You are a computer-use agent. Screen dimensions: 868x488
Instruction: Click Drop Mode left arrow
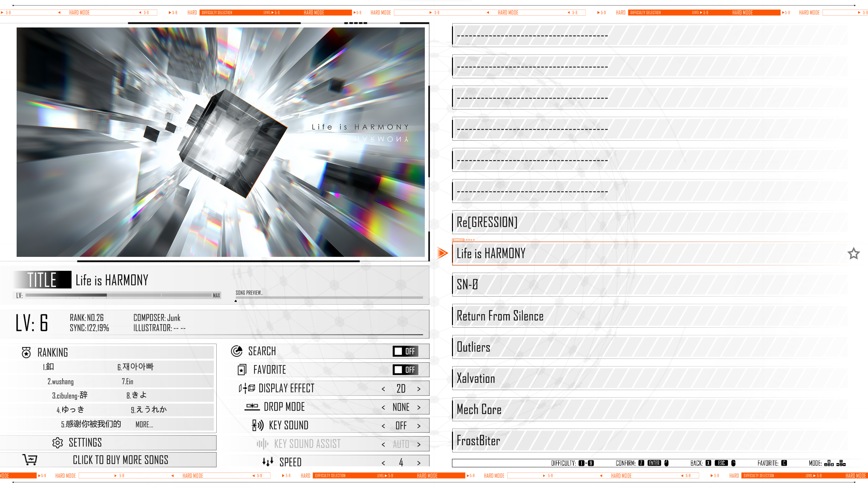pyautogui.click(x=383, y=407)
